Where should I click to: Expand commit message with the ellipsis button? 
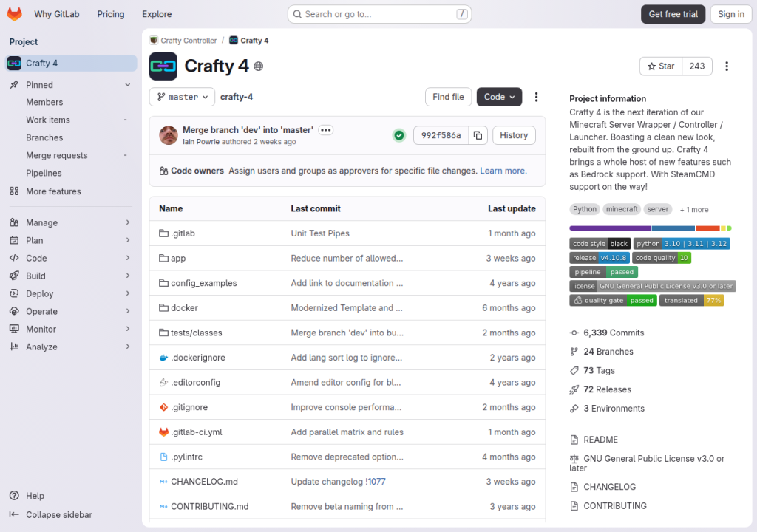pos(326,130)
